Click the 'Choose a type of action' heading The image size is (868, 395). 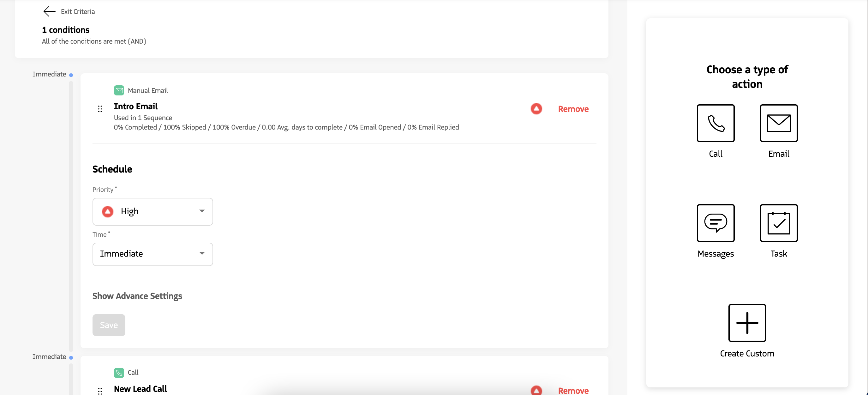click(747, 76)
